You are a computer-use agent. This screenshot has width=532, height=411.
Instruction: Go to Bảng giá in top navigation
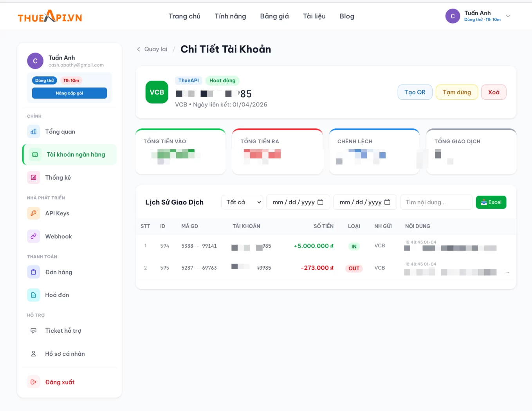[x=274, y=16]
